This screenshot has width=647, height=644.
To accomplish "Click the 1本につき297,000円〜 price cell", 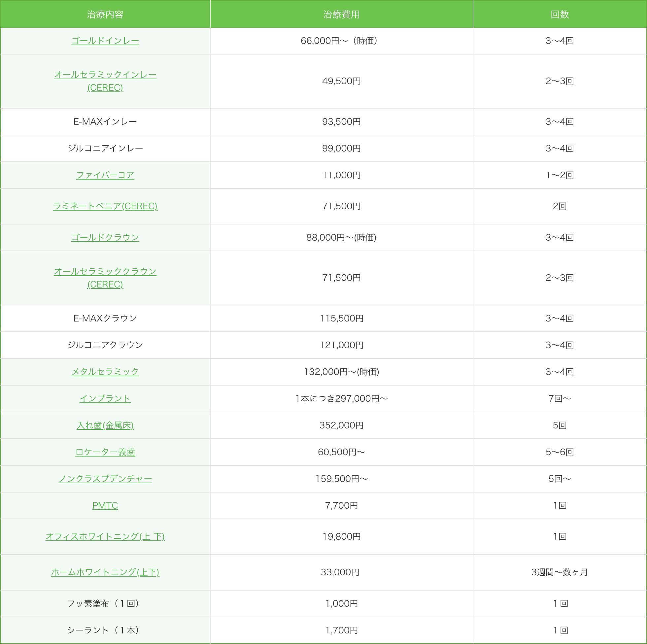I will click(341, 398).
